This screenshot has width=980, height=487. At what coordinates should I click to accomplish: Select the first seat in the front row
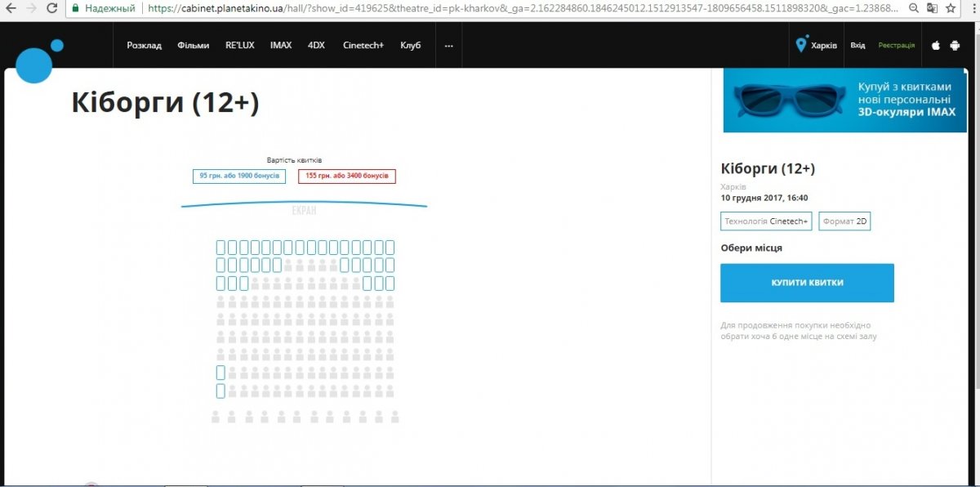coord(220,247)
